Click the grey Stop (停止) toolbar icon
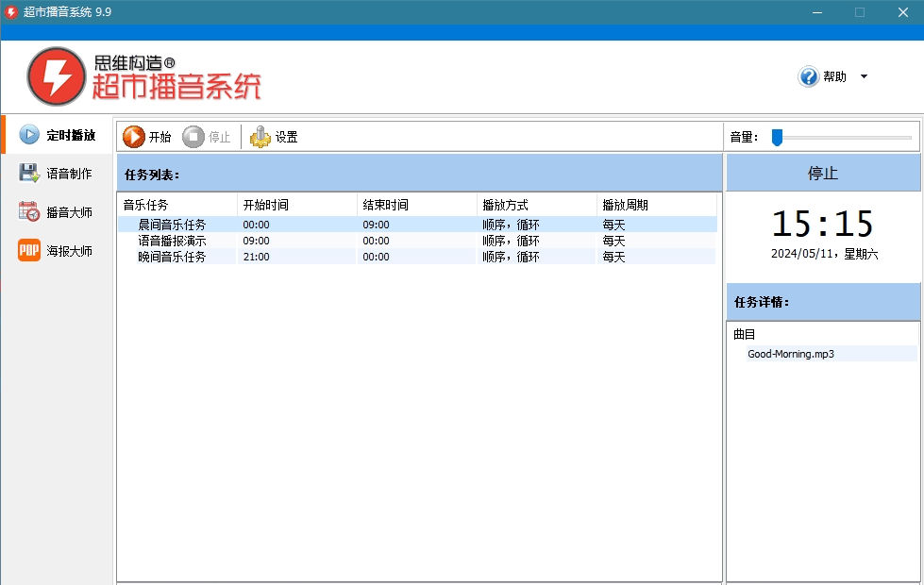 point(193,137)
